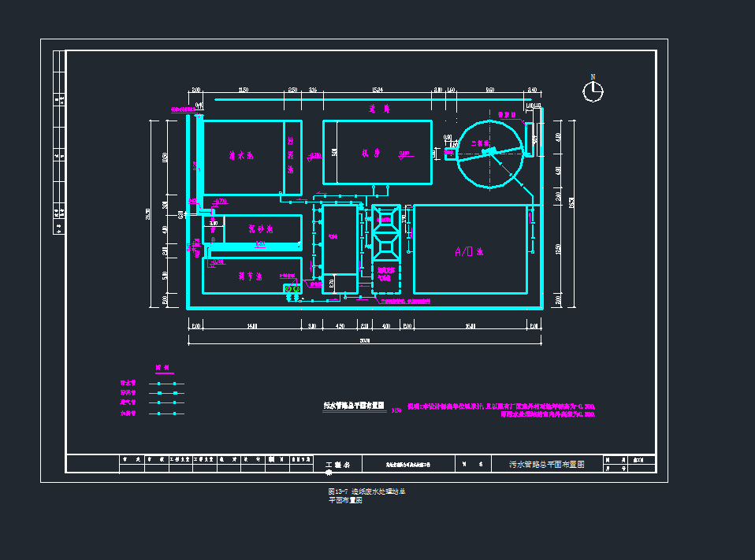The width and height of the screenshot is (755, 560).
Task: Select the underlined drawing title above the title block
Action: click(x=353, y=406)
